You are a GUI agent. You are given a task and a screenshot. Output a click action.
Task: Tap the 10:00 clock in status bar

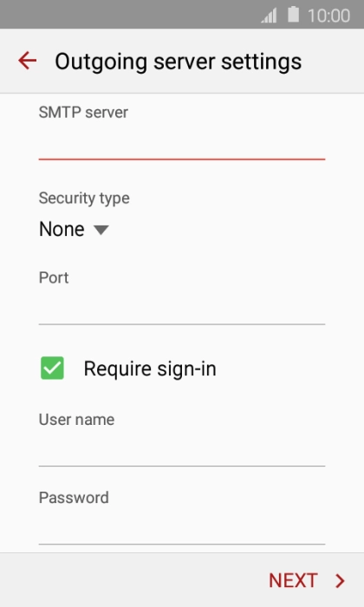pos(328,16)
